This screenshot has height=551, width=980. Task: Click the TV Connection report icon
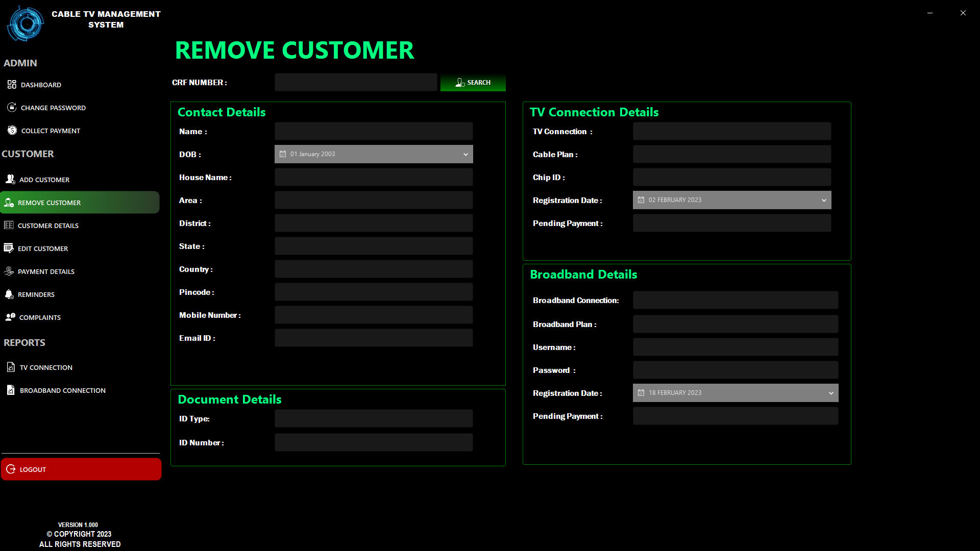tap(11, 367)
